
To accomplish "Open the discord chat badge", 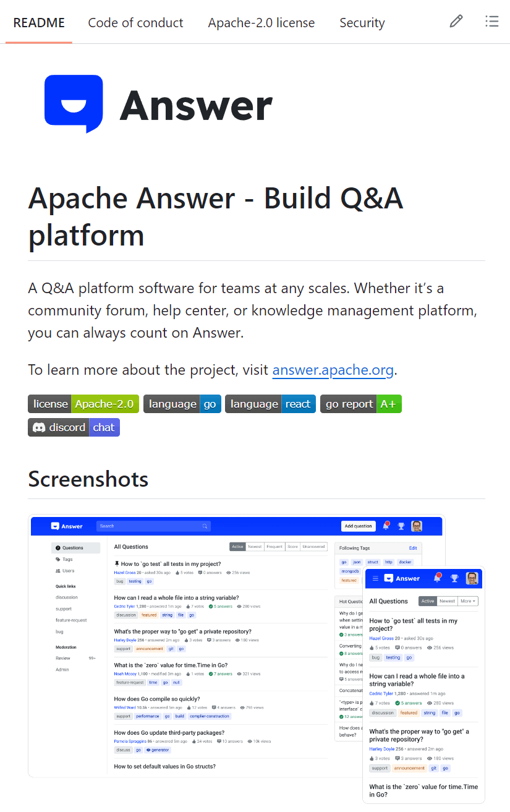I will coord(74,427).
